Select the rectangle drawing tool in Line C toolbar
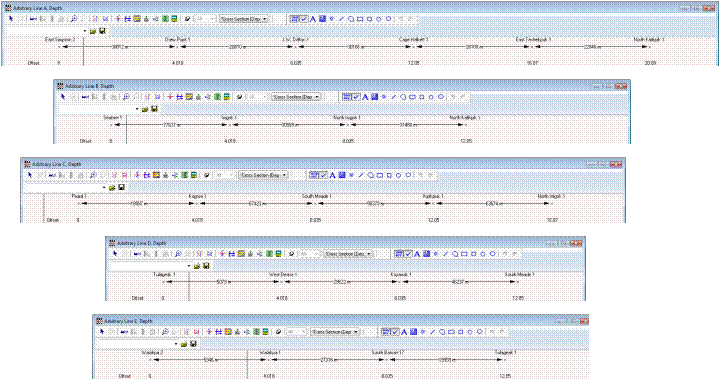 click(380, 175)
